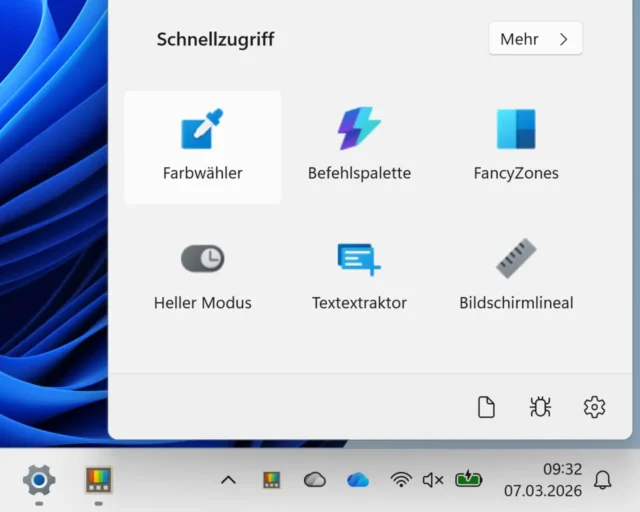Check the battery charging icon
Image resolution: width=640 pixels, height=512 pixels.
469,479
